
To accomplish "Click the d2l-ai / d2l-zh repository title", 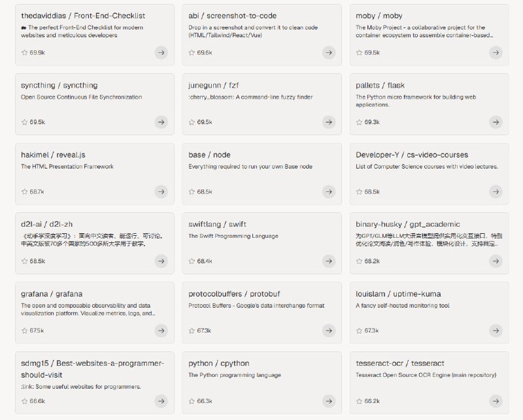I will (47, 224).
